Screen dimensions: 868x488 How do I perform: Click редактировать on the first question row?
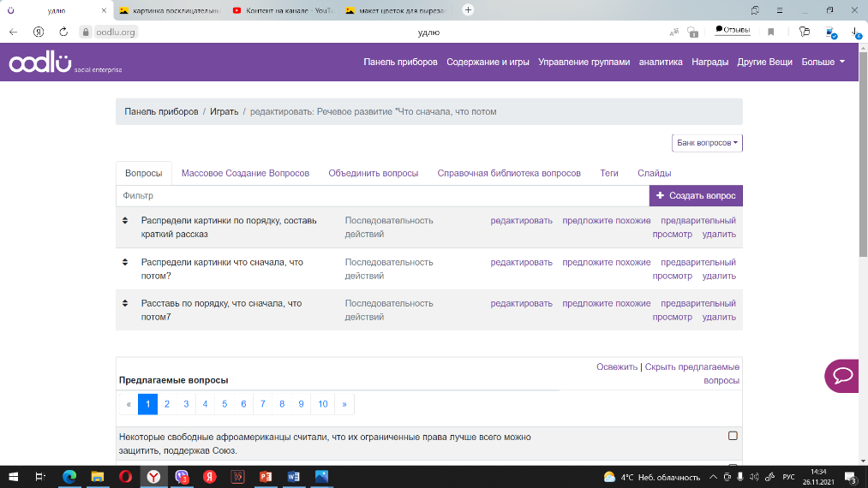[521, 221]
